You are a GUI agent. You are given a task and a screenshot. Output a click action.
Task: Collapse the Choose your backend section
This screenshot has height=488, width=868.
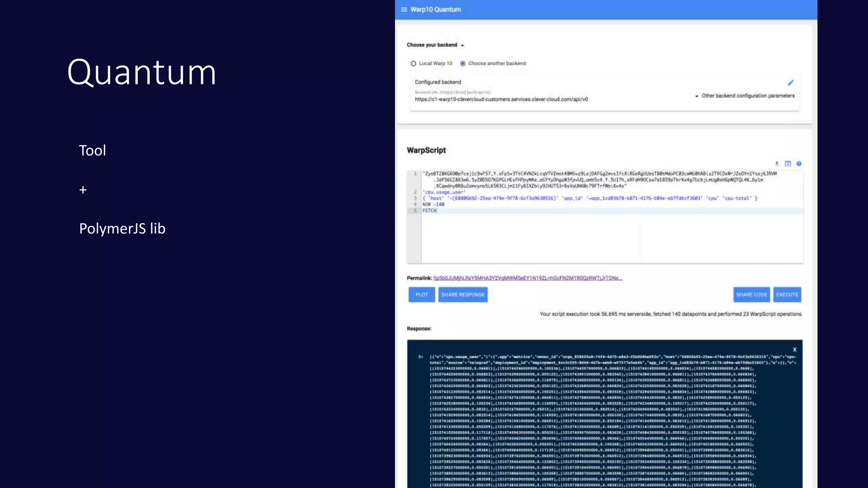click(436, 45)
